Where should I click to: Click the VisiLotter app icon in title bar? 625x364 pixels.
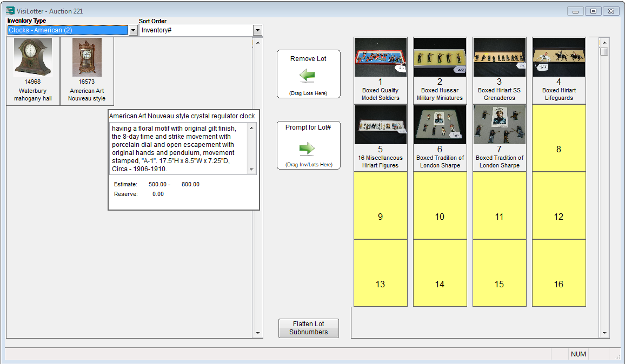pyautogui.click(x=10, y=11)
